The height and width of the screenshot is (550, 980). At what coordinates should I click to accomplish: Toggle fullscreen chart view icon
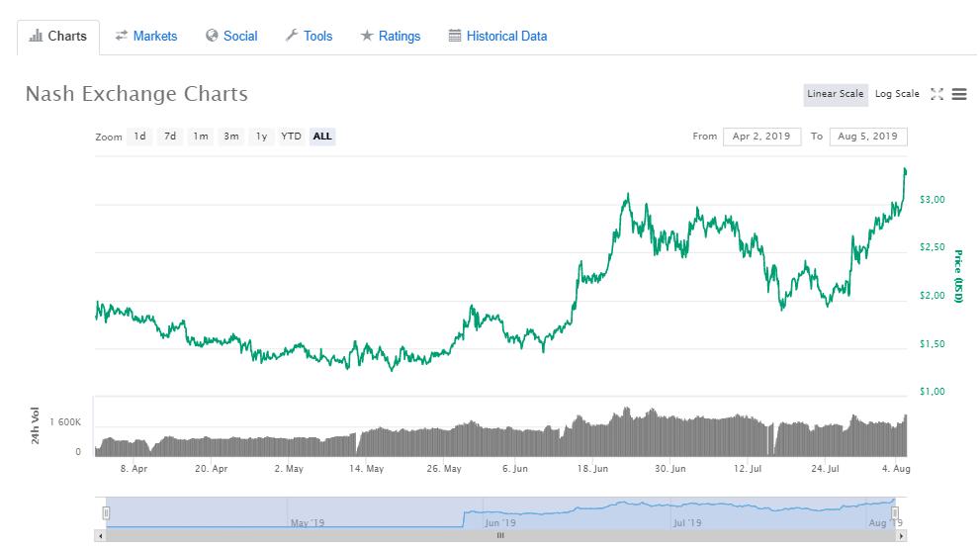[936, 94]
